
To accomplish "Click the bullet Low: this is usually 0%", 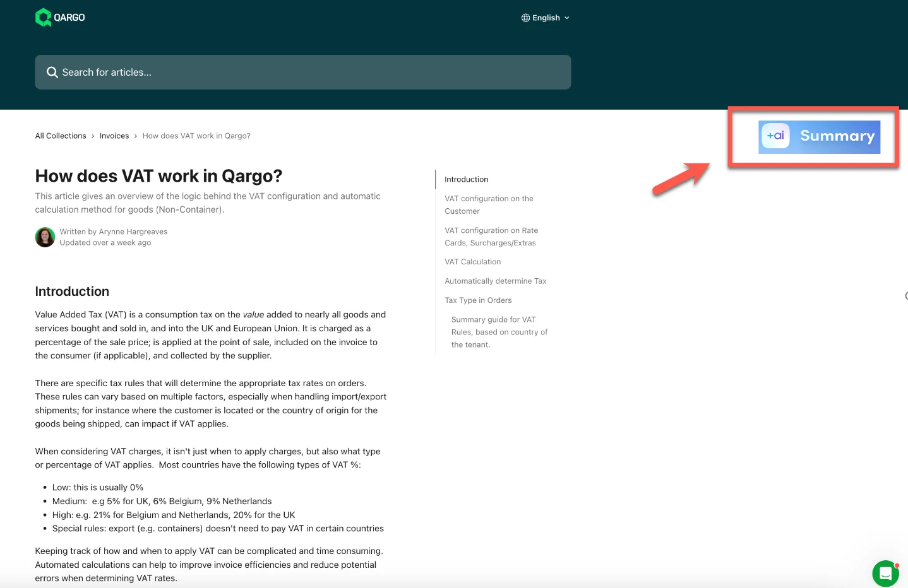I will (98, 488).
